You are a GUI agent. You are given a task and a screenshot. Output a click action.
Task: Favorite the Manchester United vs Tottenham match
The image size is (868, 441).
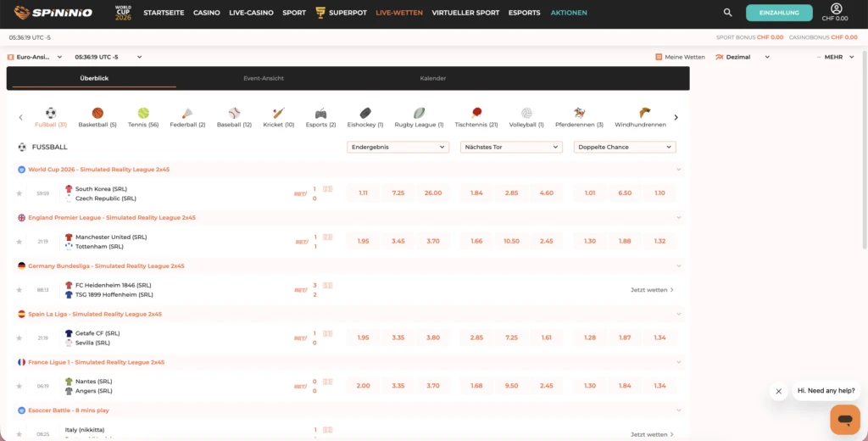19,242
